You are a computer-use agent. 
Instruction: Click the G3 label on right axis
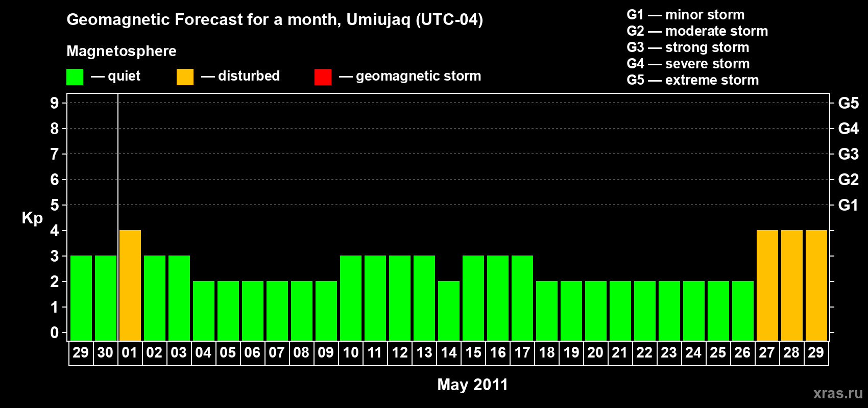849,154
